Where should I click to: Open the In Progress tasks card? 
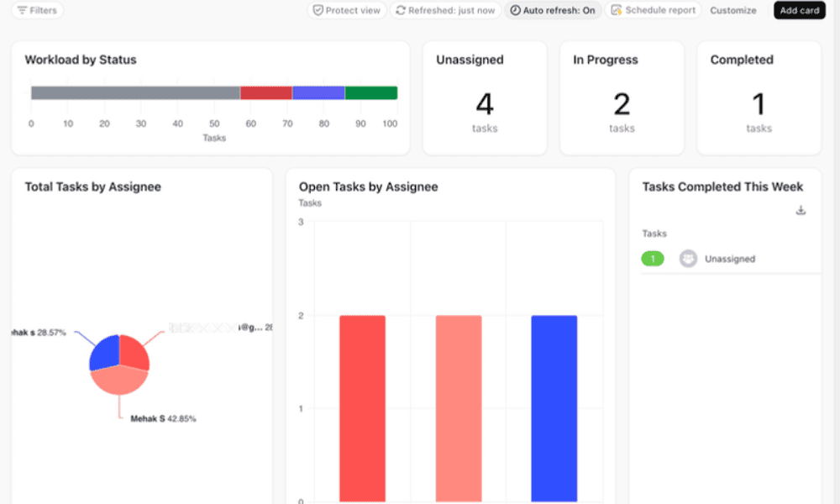tap(622, 98)
